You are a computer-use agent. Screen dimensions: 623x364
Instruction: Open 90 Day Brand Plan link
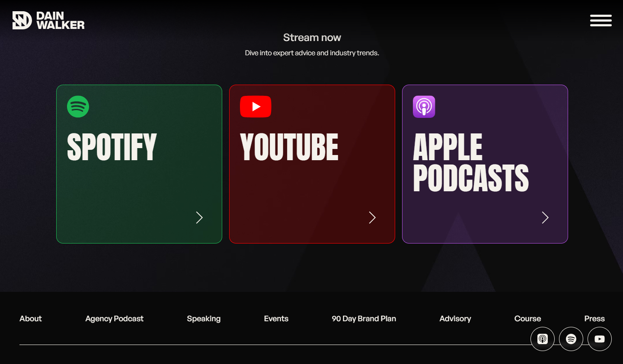tap(364, 319)
